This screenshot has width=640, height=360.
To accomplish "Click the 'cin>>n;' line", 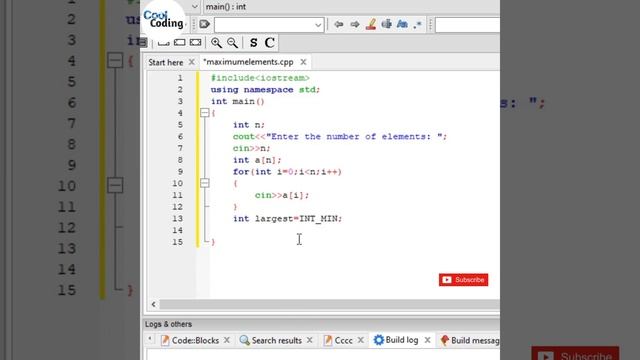I will [x=252, y=148].
